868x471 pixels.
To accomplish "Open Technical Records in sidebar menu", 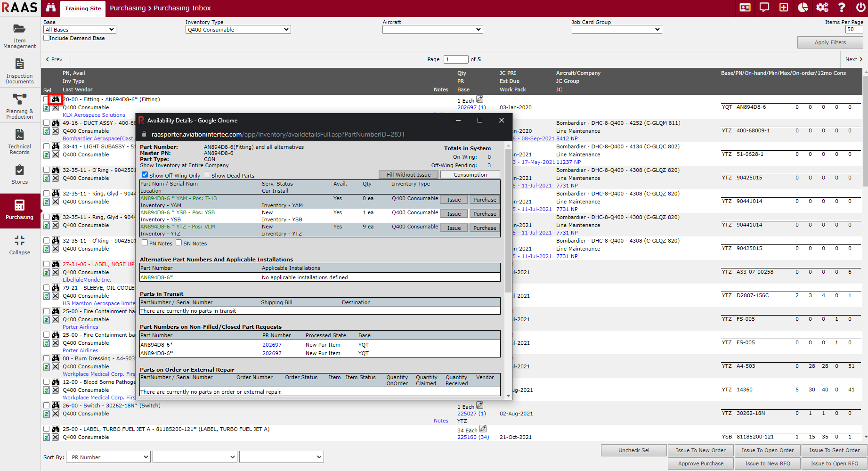I will 20,141.
